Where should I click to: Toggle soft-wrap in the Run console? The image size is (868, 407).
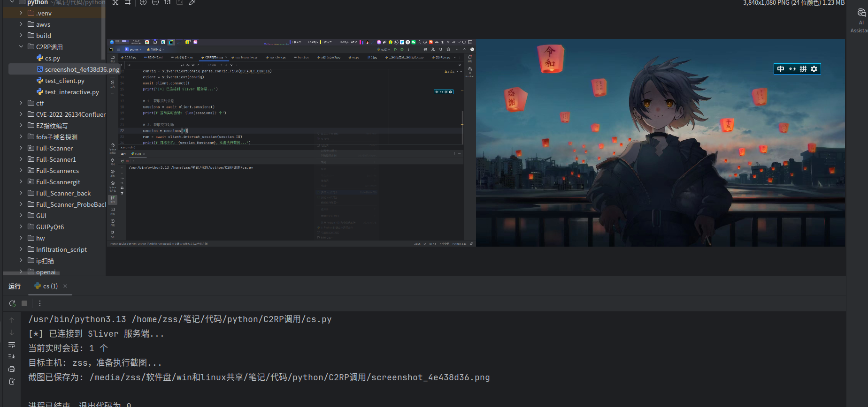coord(12,345)
